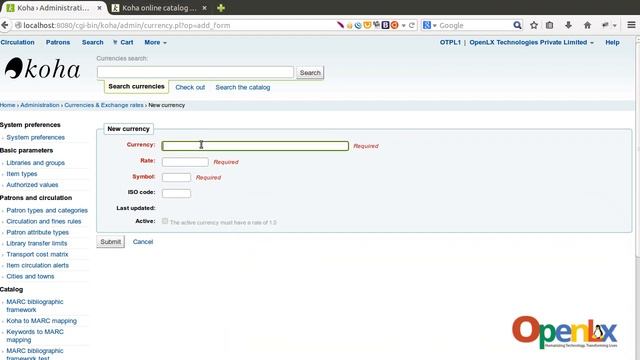This screenshot has height=360, width=640.
Task: Switch to the Koha Administration tab
Action: pyautogui.click(x=53, y=8)
